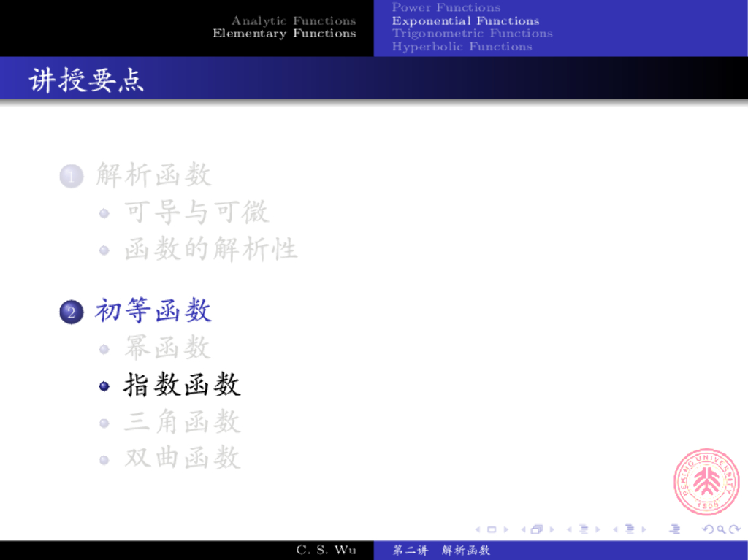Click the 解析函数 outline heading
The height and width of the screenshot is (560, 748).
coord(153,174)
